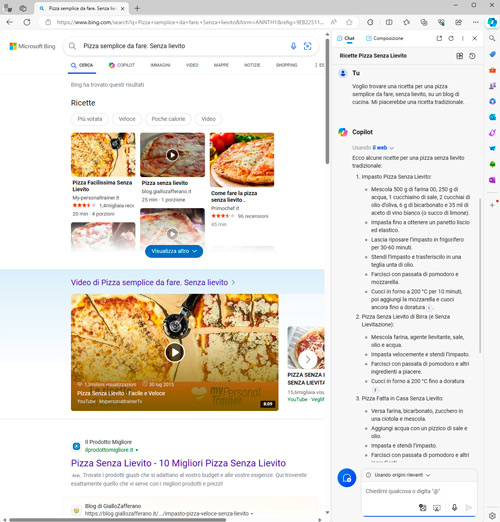Screen dimensions: 500x522
Task: Click the page vertical scrollbar
Action: click(x=327, y=100)
